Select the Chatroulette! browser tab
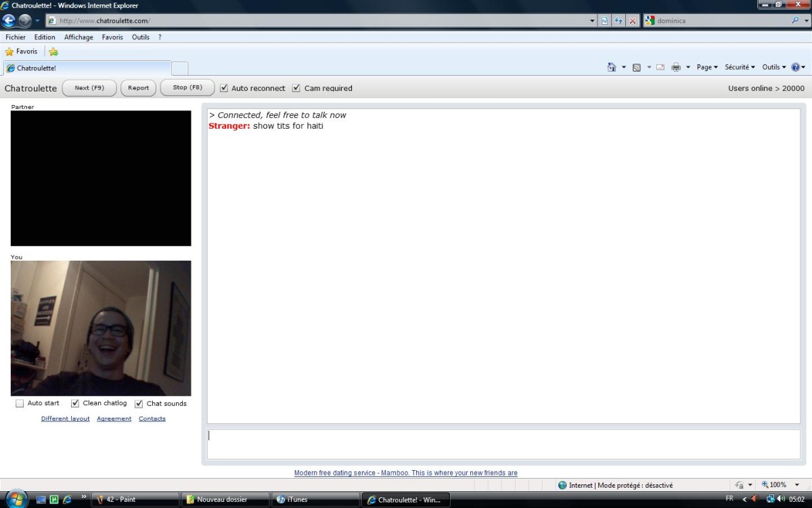812x508 pixels. [87, 68]
